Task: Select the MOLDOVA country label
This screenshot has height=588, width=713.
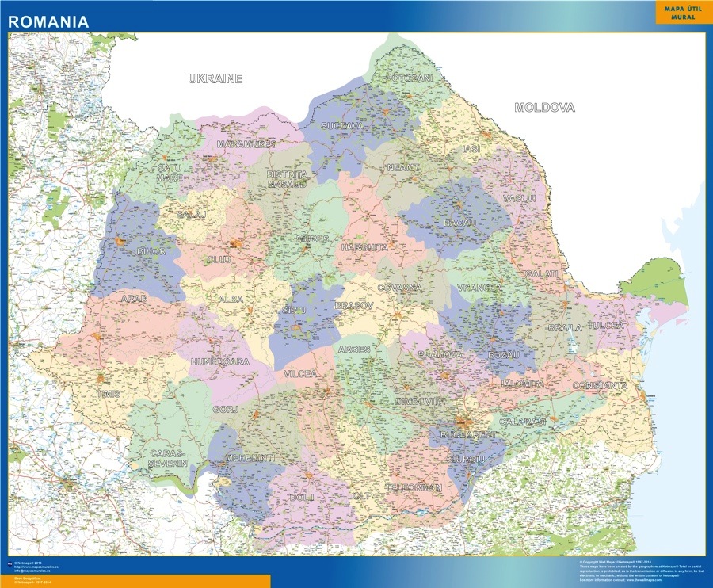Action: point(545,108)
